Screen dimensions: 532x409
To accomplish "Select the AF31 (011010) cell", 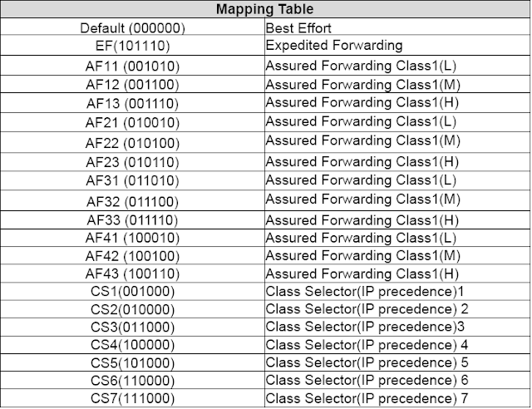I will tap(133, 180).
